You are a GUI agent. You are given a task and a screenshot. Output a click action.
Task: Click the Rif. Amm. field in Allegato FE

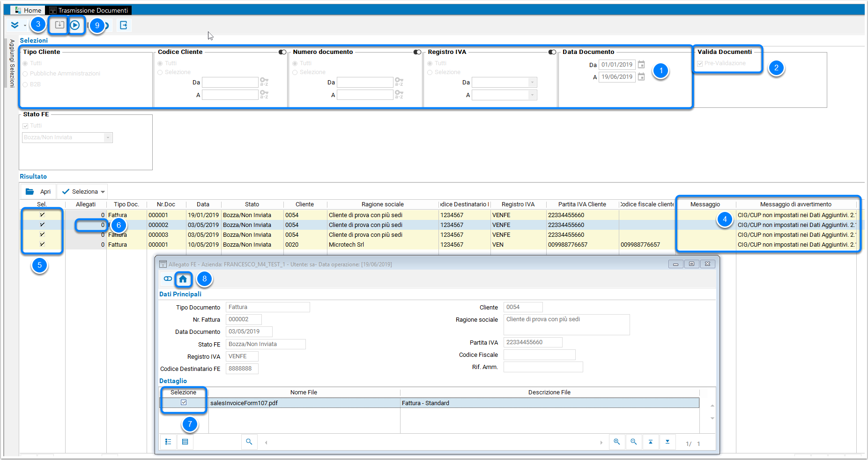coord(543,367)
